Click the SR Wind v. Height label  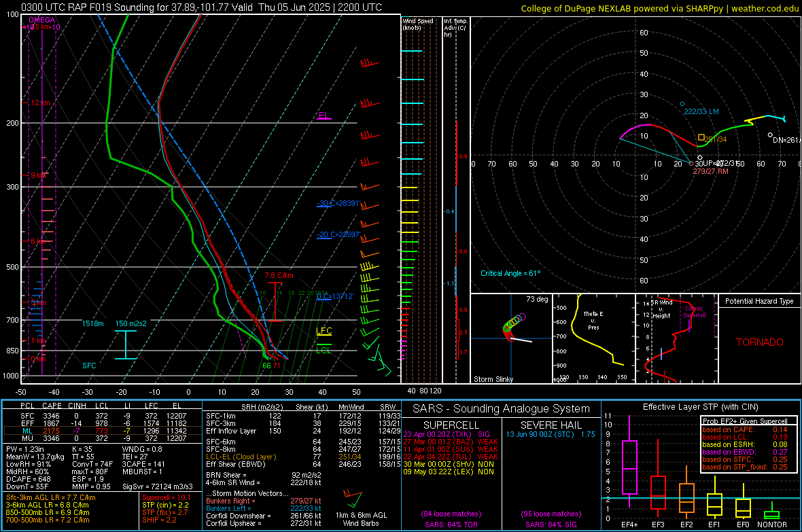tap(661, 309)
